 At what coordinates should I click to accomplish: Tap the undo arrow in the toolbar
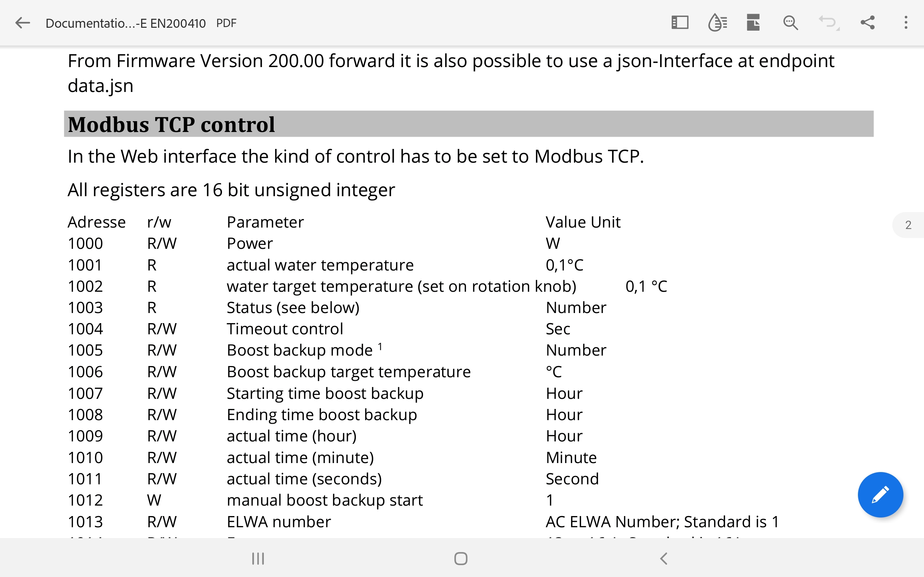828,23
